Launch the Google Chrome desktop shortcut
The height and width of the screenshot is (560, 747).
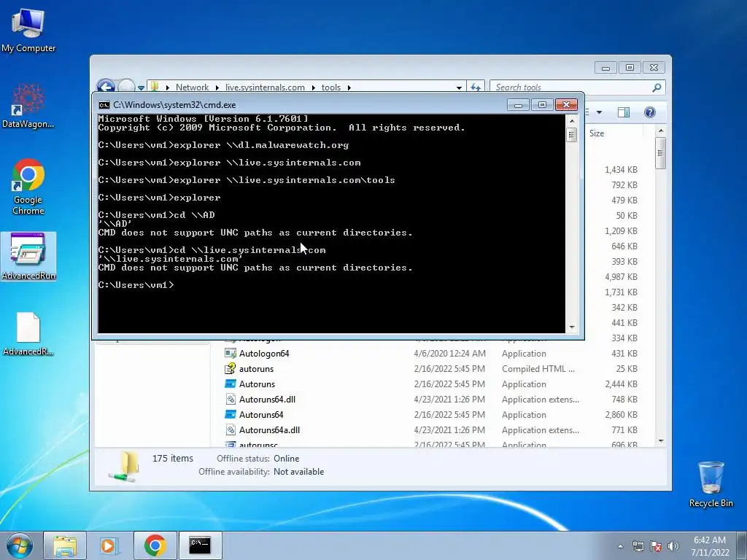(x=28, y=187)
